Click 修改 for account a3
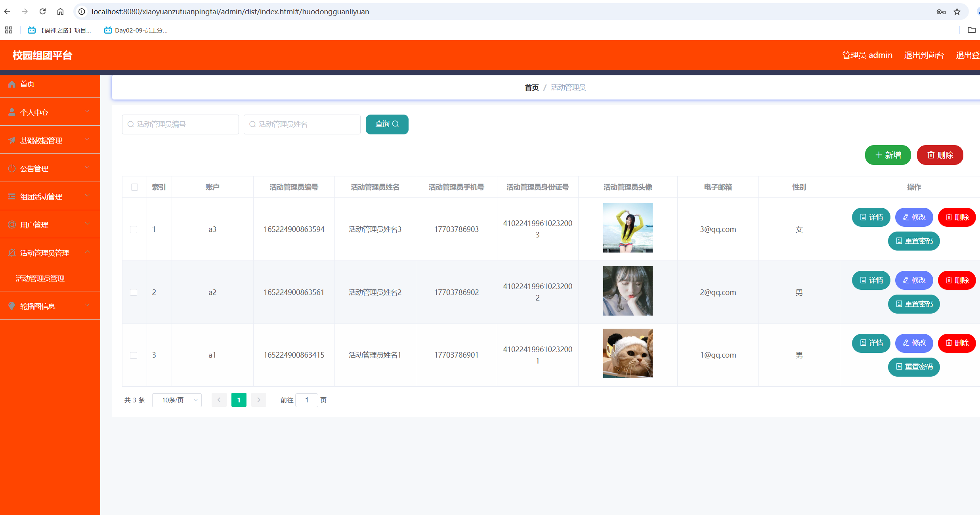Screen dimensions: 980x515 pyautogui.click(x=914, y=217)
